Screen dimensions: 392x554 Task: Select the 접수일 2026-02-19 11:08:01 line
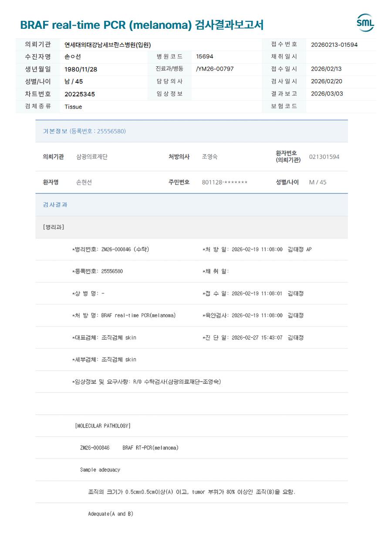(x=253, y=293)
